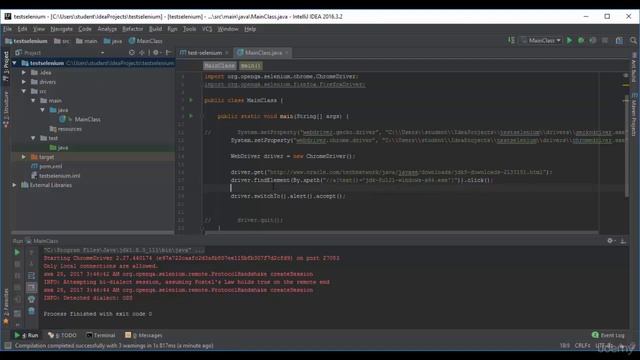Open Search Everywhere magnifier icon
Viewport: 640px width, 360px height.
pos(633,40)
